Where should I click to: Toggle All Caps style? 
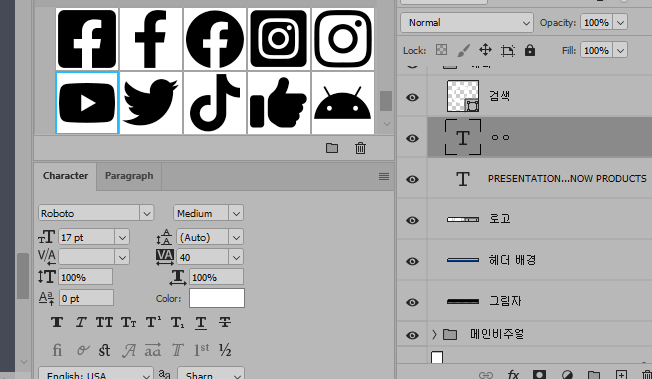pos(104,322)
